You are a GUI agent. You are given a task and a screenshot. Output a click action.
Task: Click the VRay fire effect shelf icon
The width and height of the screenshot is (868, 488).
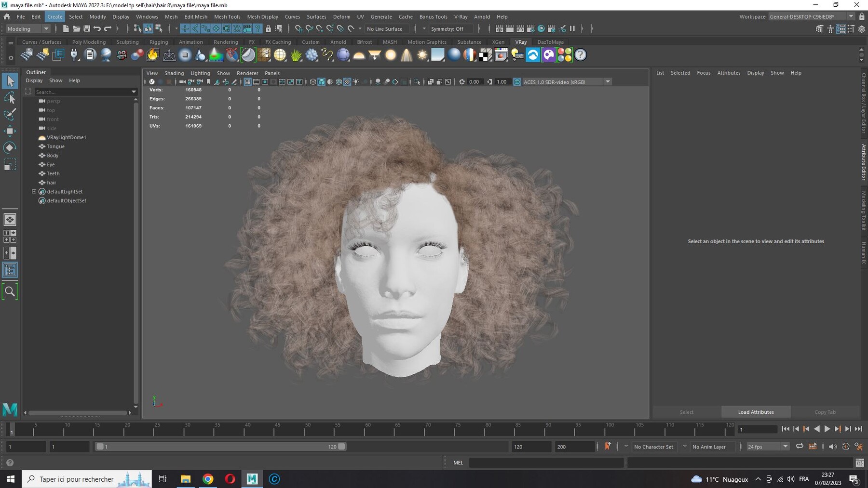coord(153,55)
